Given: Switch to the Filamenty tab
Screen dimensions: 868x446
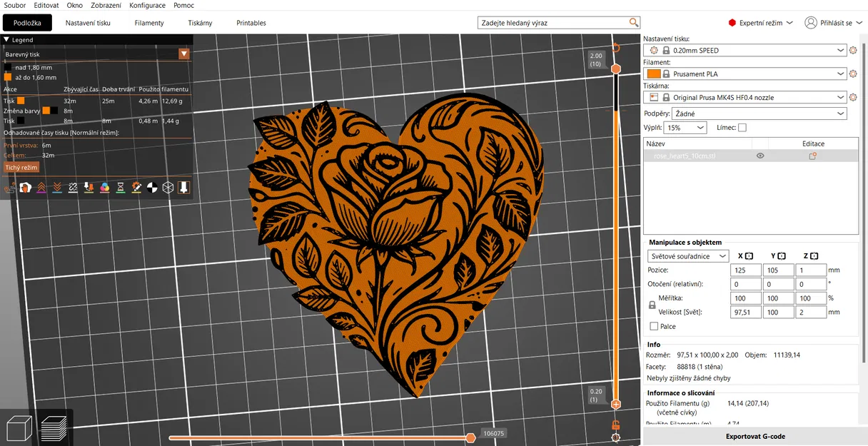Looking at the screenshot, I should click(148, 22).
